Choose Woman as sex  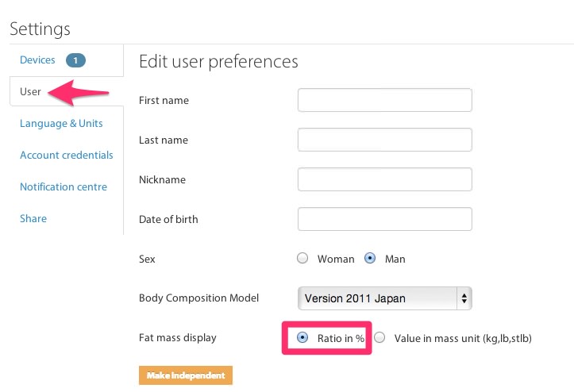point(302,258)
